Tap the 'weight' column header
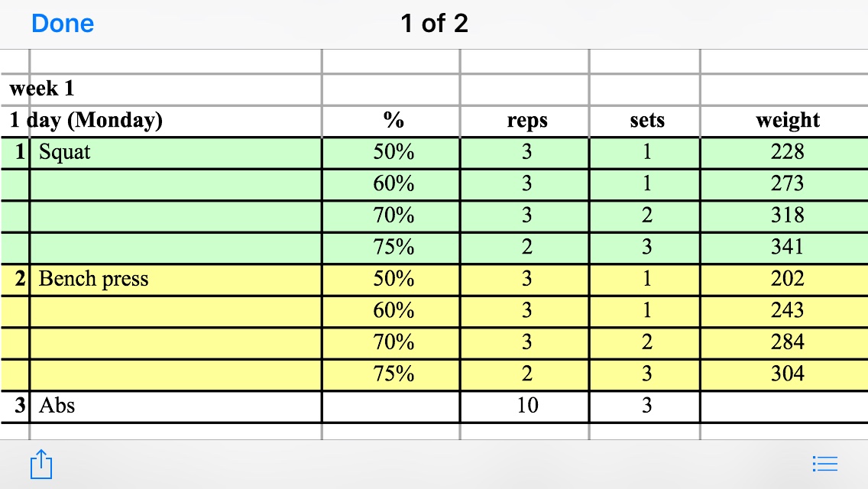This screenshot has width=868, height=489. click(787, 120)
